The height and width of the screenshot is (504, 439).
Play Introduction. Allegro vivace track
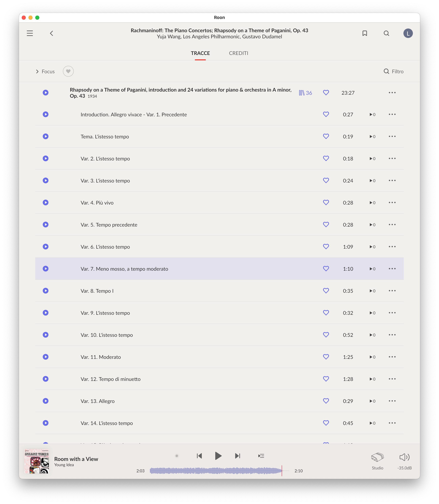click(x=46, y=114)
